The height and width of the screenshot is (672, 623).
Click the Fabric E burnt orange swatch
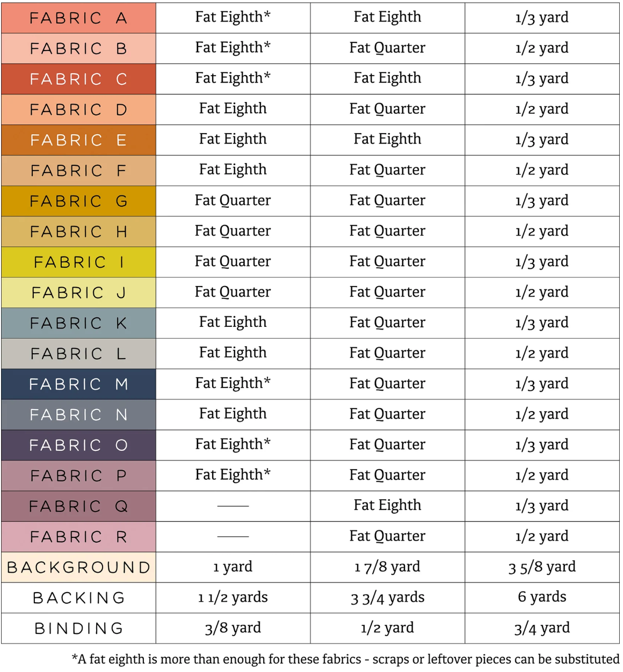[x=78, y=140]
